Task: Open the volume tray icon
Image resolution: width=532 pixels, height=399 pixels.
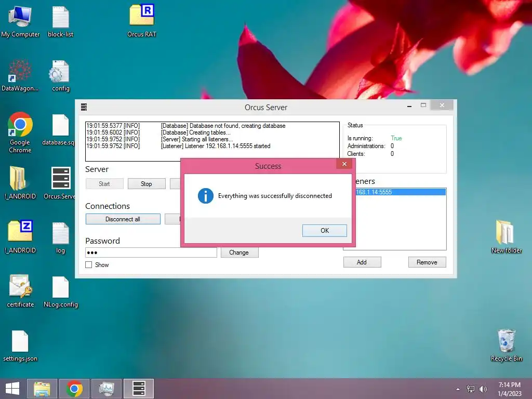Action: point(483,389)
